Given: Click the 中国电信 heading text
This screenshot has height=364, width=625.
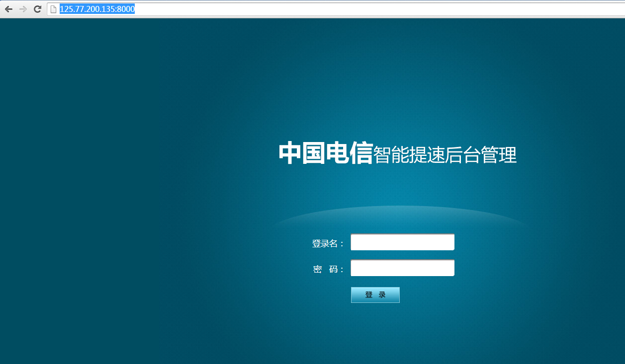Looking at the screenshot, I should 325,153.
